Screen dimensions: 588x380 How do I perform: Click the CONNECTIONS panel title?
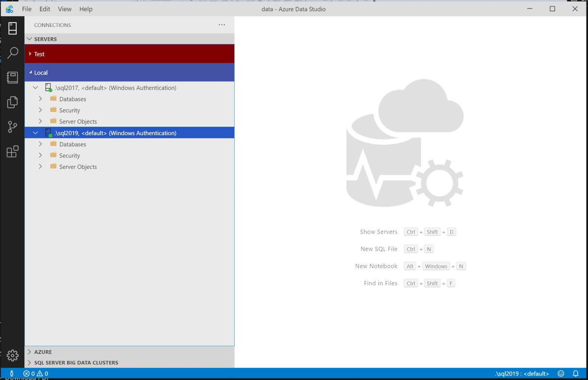click(52, 25)
